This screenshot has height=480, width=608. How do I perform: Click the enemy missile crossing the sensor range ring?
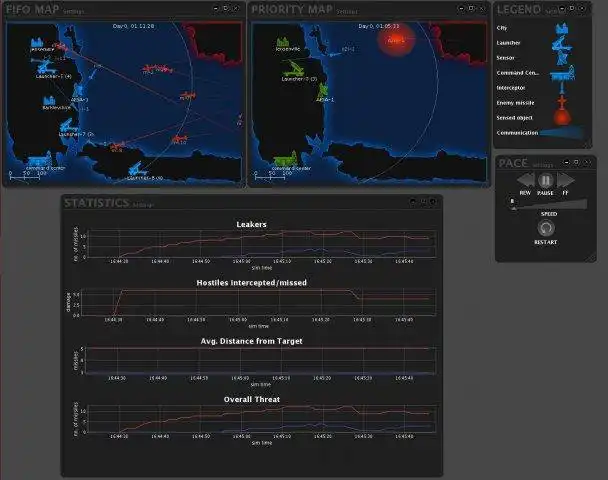point(188,95)
